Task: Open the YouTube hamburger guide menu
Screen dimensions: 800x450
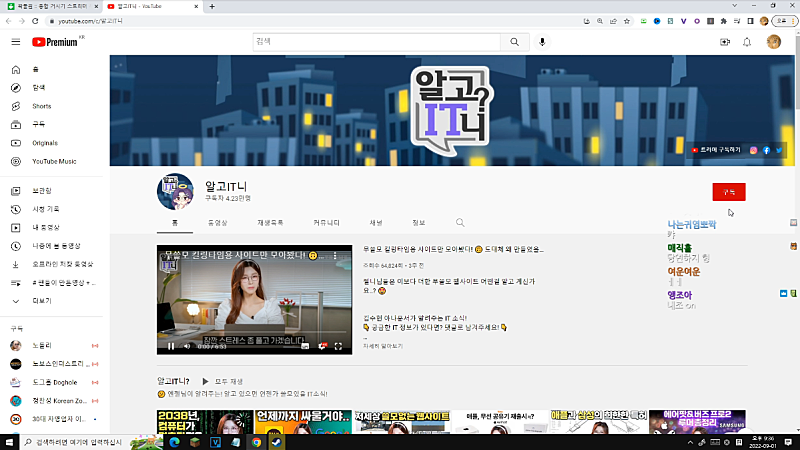Action: pos(16,42)
